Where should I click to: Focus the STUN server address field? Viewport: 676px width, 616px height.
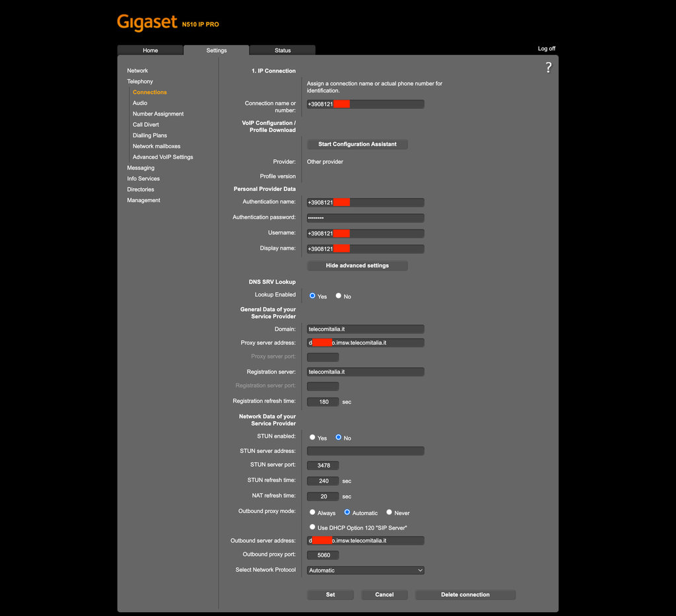(366, 451)
